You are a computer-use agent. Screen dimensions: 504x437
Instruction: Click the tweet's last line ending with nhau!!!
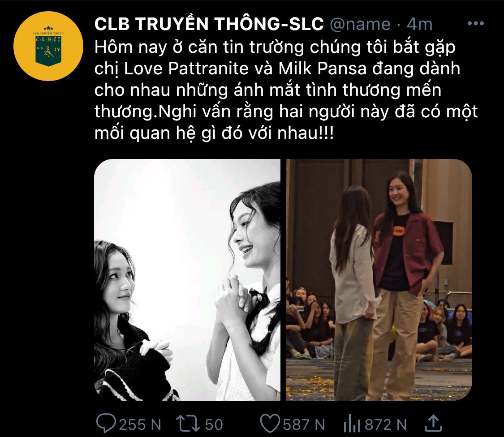tap(214, 133)
